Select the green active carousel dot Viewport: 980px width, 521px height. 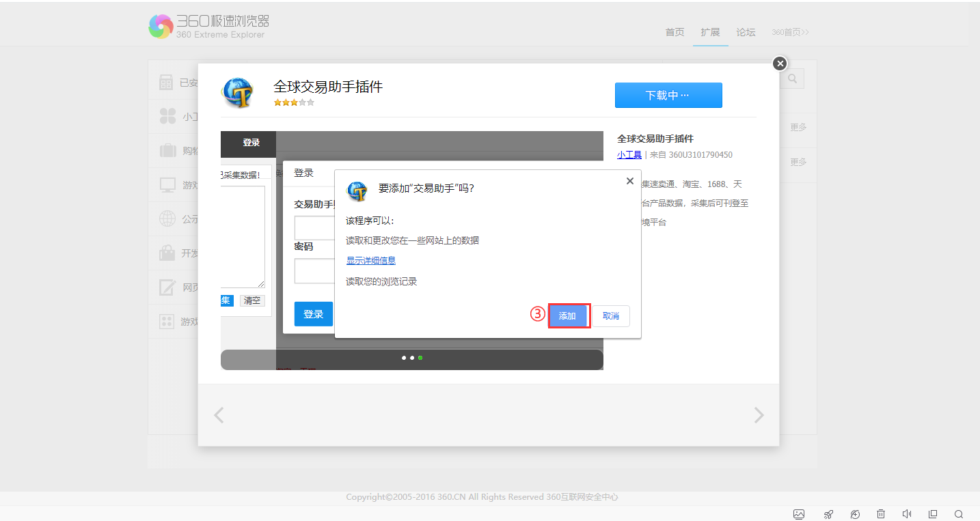click(420, 358)
